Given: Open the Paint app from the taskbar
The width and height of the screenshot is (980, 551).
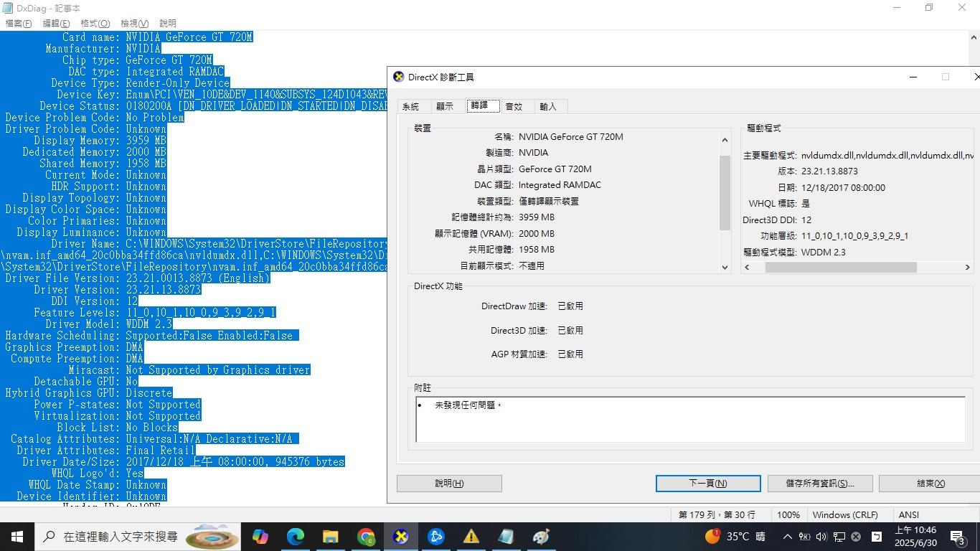Looking at the screenshot, I should [542, 537].
